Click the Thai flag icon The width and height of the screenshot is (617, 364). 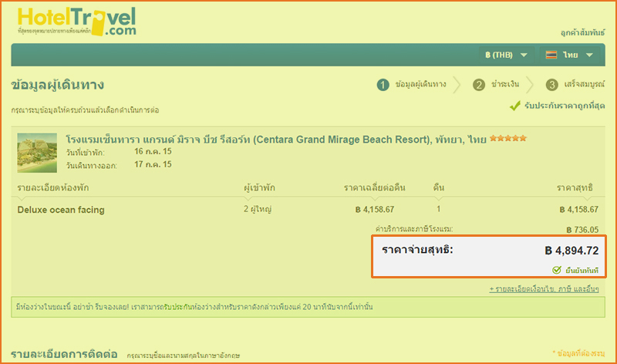click(551, 55)
